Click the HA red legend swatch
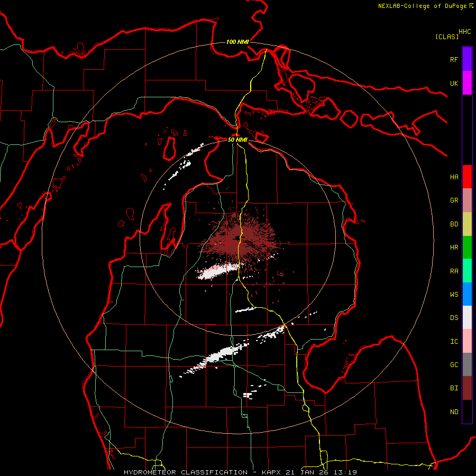Image resolution: width=476 pixels, height=476 pixels. tap(467, 177)
